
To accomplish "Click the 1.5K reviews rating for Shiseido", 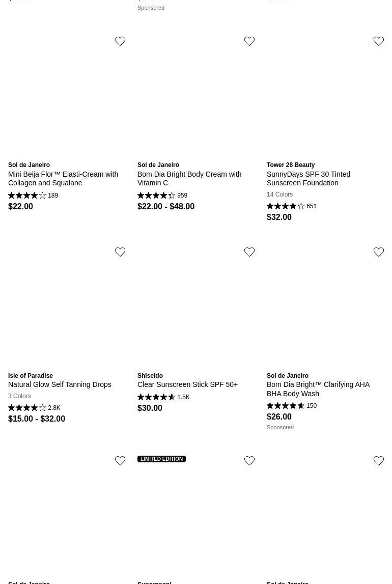I will point(163,397).
